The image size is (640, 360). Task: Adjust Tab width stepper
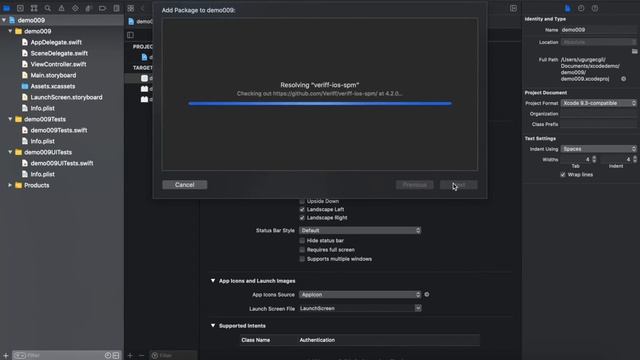[594, 159]
